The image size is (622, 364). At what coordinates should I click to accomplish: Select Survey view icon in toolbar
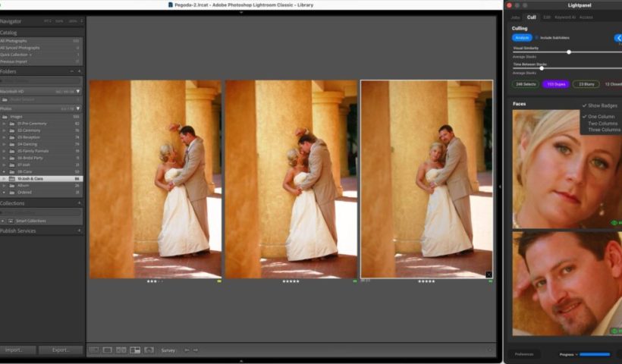coord(135,350)
